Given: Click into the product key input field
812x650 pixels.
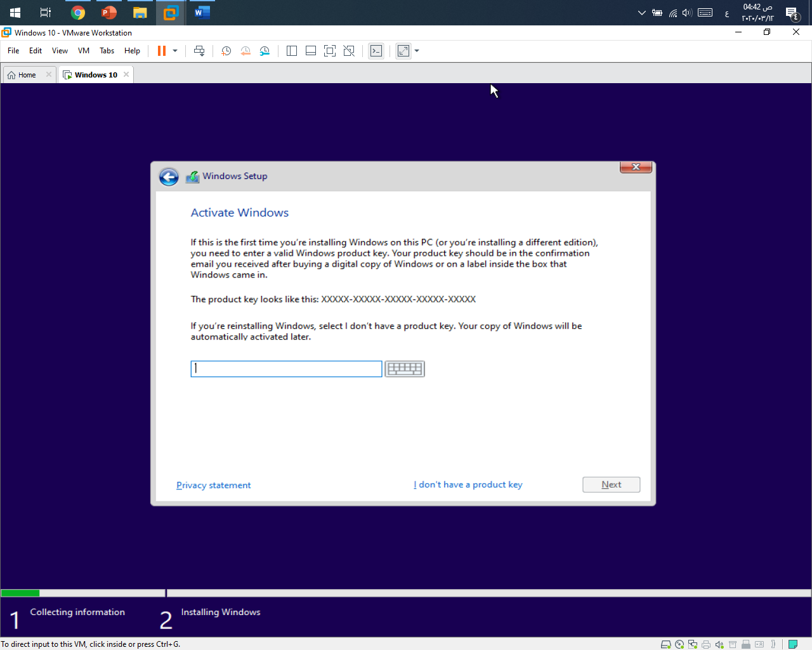Looking at the screenshot, I should 286,369.
